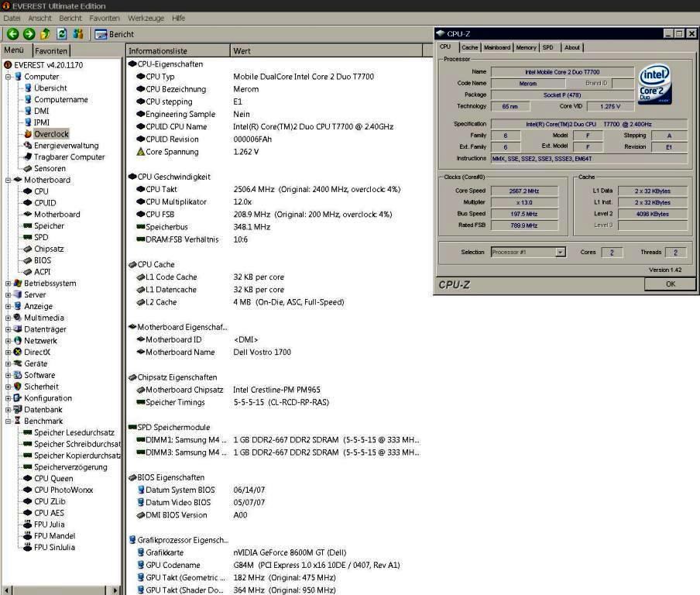Select the CPU Queen benchmark icon
This screenshot has width=700, height=595.
coord(28,479)
